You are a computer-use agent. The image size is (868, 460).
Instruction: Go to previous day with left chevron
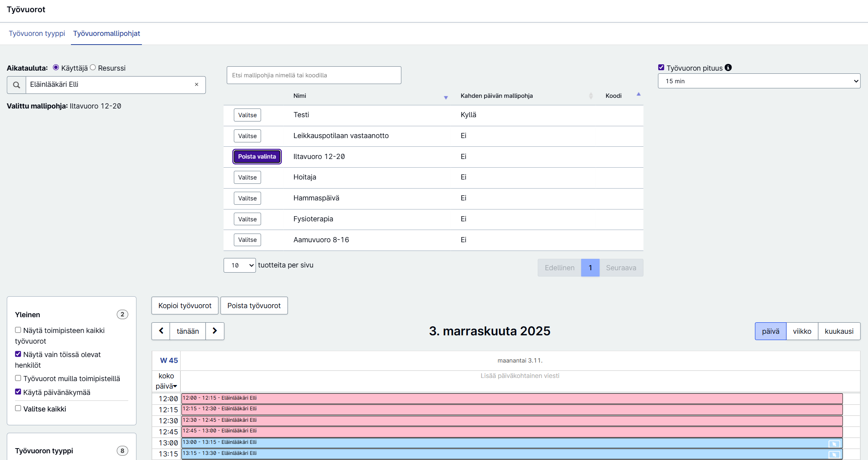[161, 331]
